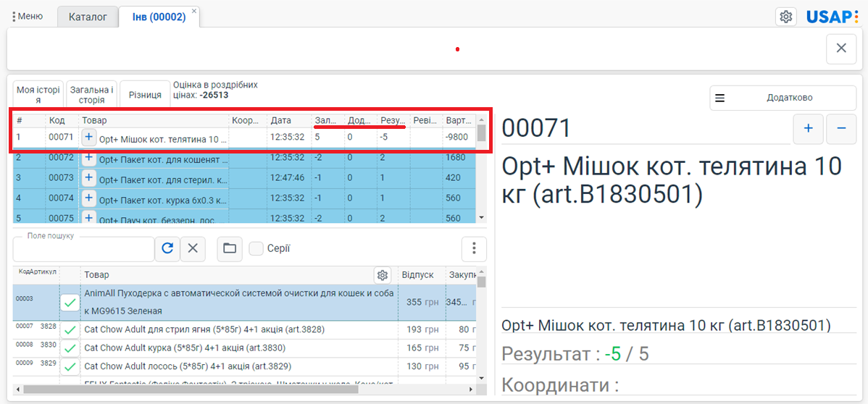This screenshot has height=404, width=868.
Task: Toggle checkmark for AnimAll Пуходерка row
Action: tap(70, 303)
